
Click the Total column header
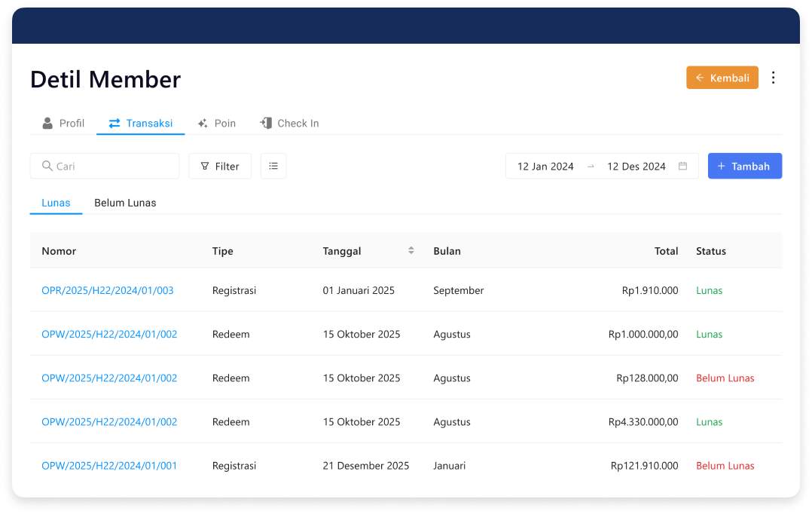(666, 251)
